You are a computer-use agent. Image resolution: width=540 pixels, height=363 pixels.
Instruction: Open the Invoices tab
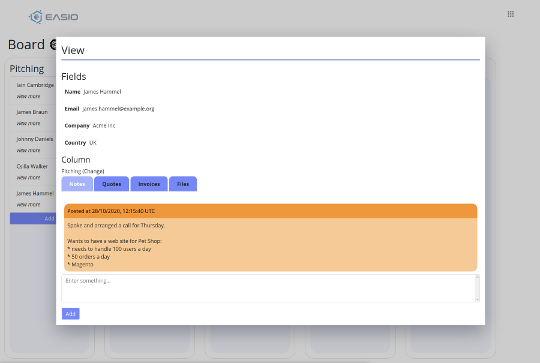[149, 184]
